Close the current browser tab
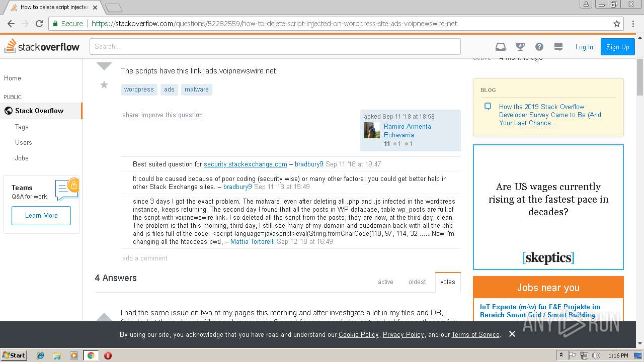The height and width of the screenshot is (362, 644). point(95,8)
